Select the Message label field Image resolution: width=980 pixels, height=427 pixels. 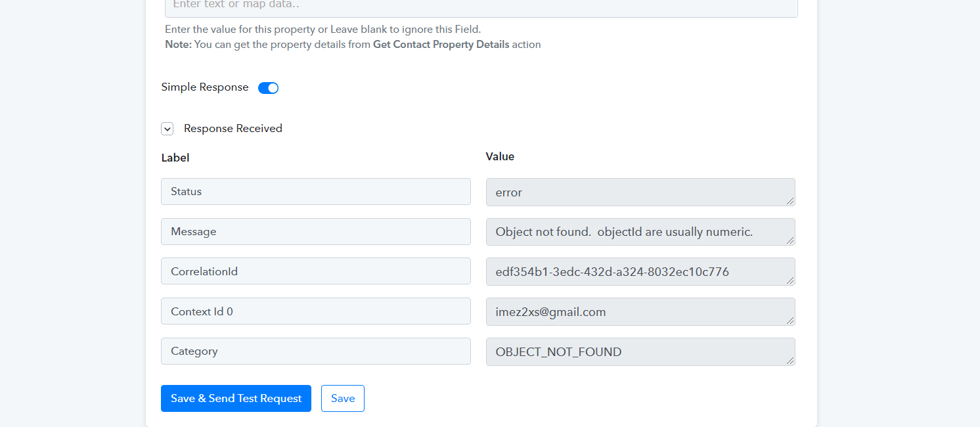click(x=316, y=231)
